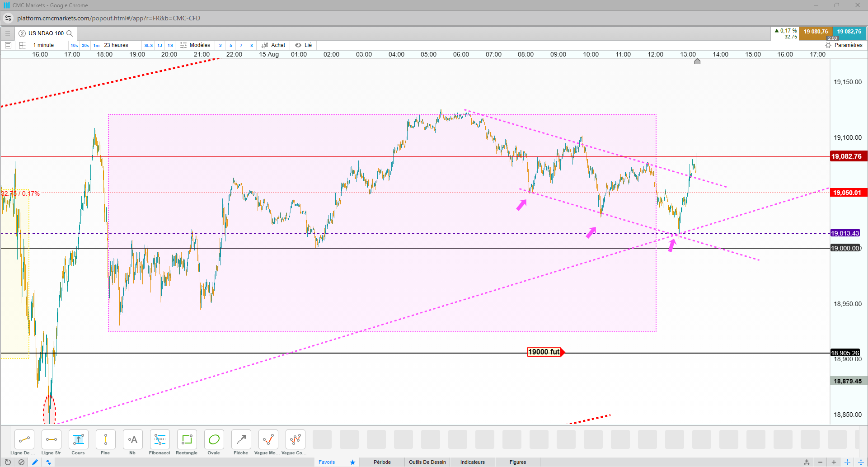Screen dimensions: 868x467
Task: Pick the Rectangle drawing tool
Action: point(187,442)
